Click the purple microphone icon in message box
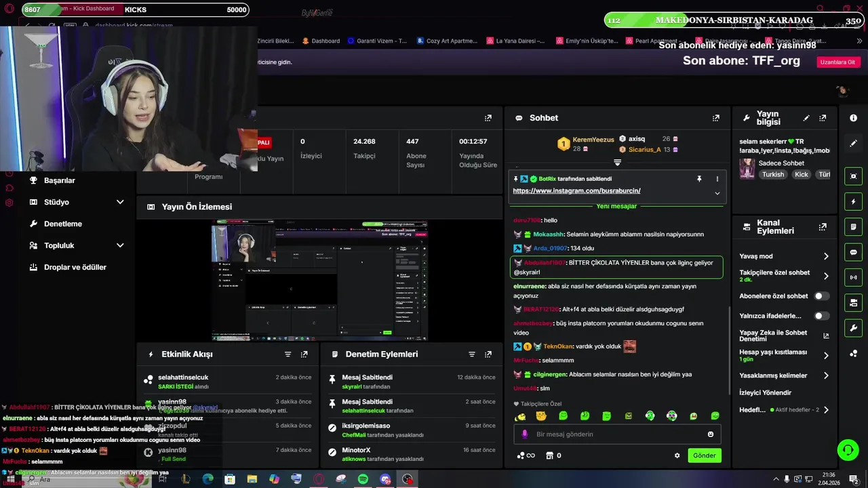868x488 pixels. [524, 434]
